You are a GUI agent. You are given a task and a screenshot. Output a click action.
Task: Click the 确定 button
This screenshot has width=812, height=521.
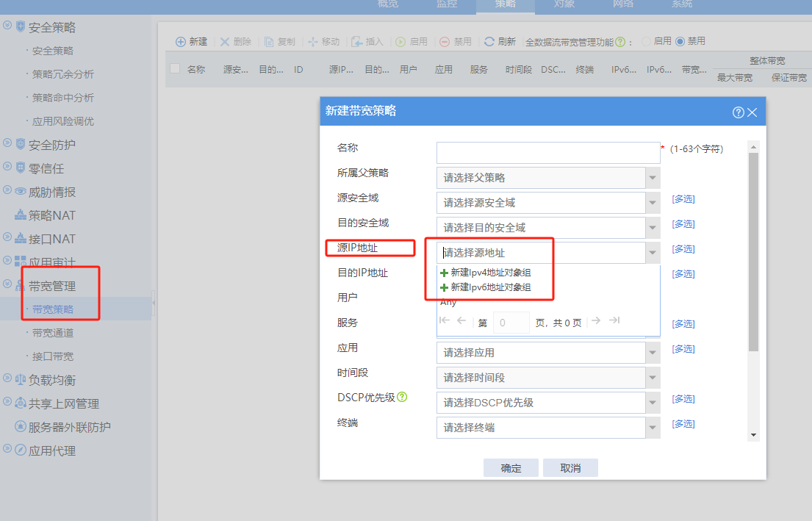click(x=511, y=467)
